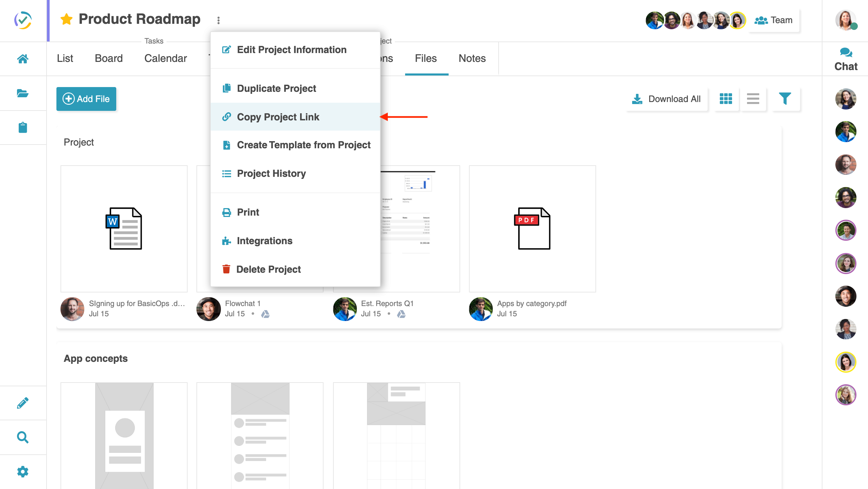Image resolution: width=868 pixels, height=489 pixels.
Task: Click the clipboard tasks icon in sidebar
Action: pyautogui.click(x=23, y=128)
